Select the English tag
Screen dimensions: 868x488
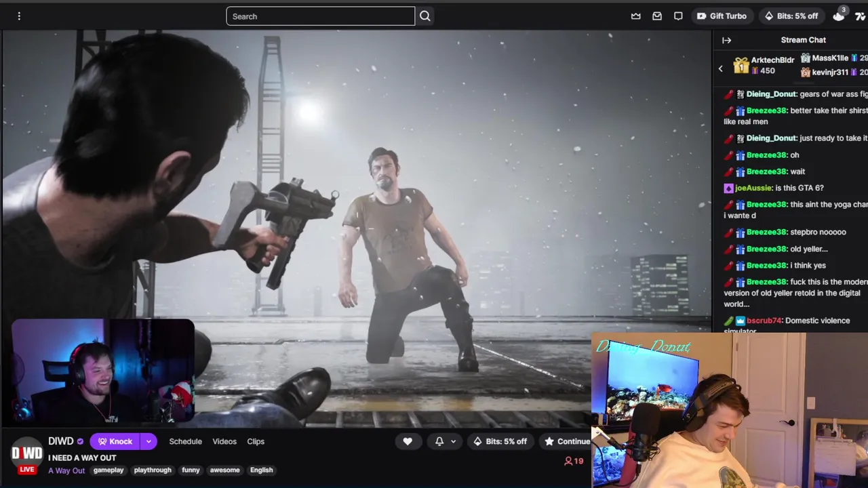pyautogui.click(x=261, y=470)
